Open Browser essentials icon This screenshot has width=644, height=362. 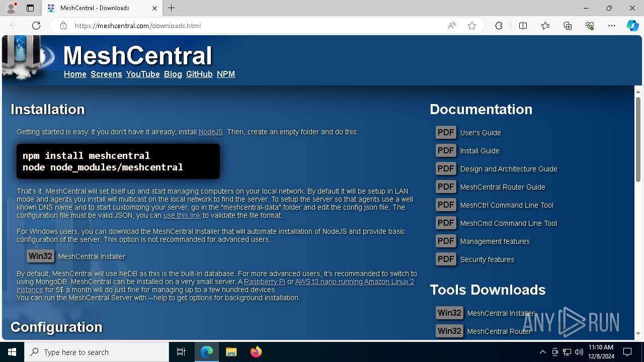[x=590, y=26]
